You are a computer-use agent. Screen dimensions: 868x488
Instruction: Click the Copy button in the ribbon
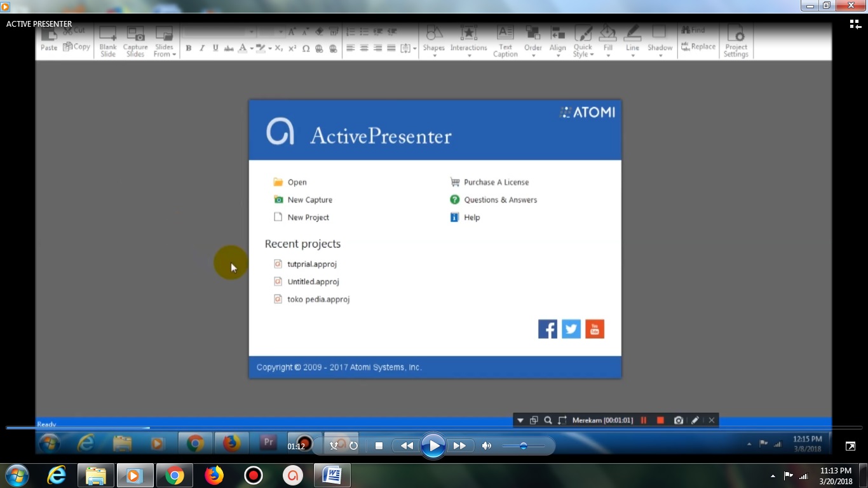pos(77,46)
